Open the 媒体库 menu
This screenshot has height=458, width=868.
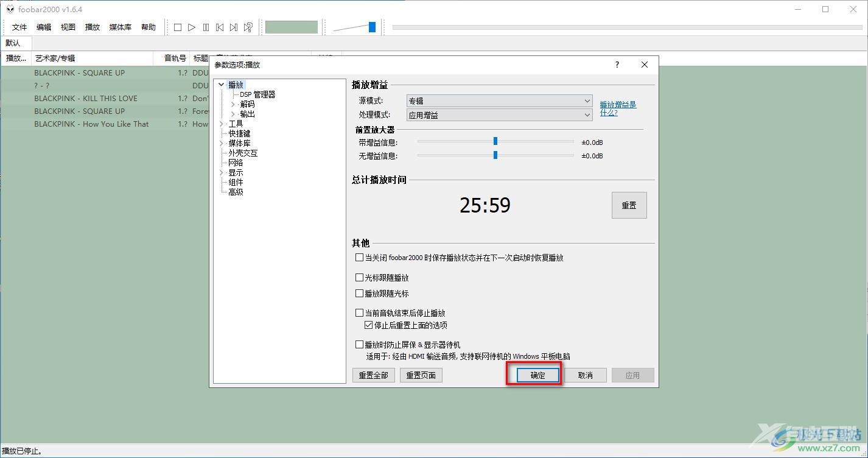pos(121,27)
